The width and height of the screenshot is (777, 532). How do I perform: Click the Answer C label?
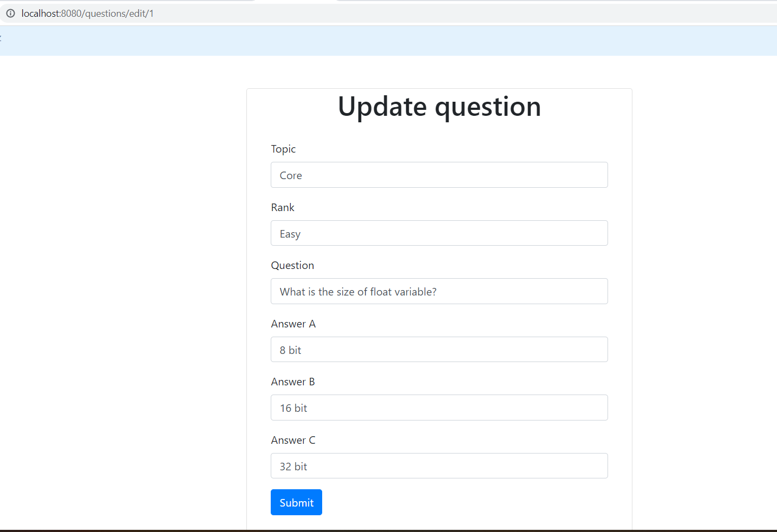click(293, 440)
